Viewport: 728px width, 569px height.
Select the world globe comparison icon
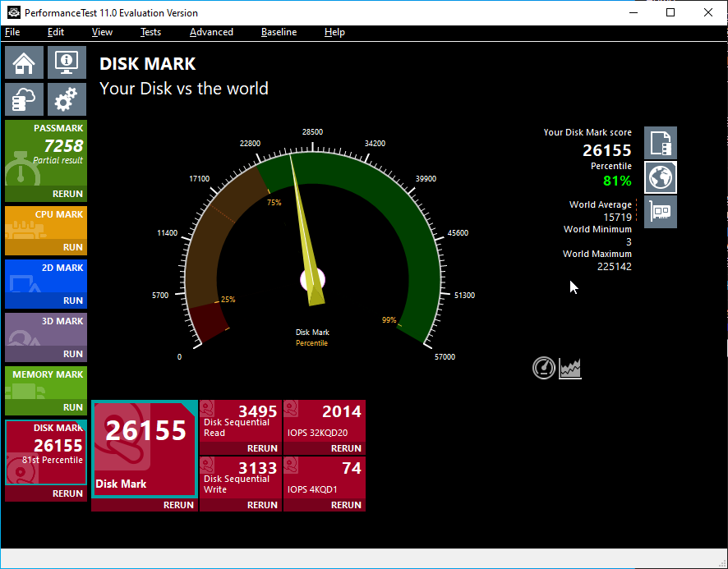click(661, 177)
